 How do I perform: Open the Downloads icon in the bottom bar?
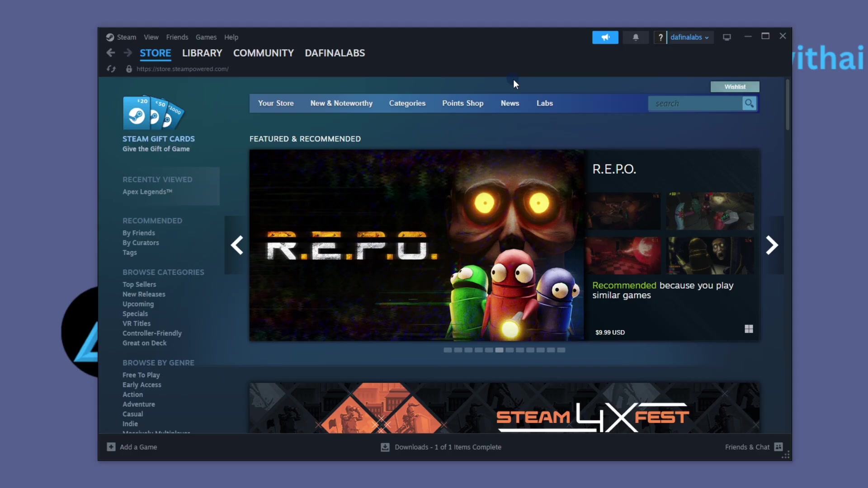385,447
